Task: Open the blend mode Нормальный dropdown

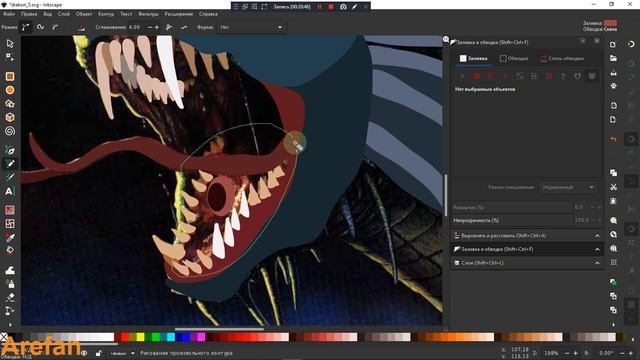Action: point(568,187)
